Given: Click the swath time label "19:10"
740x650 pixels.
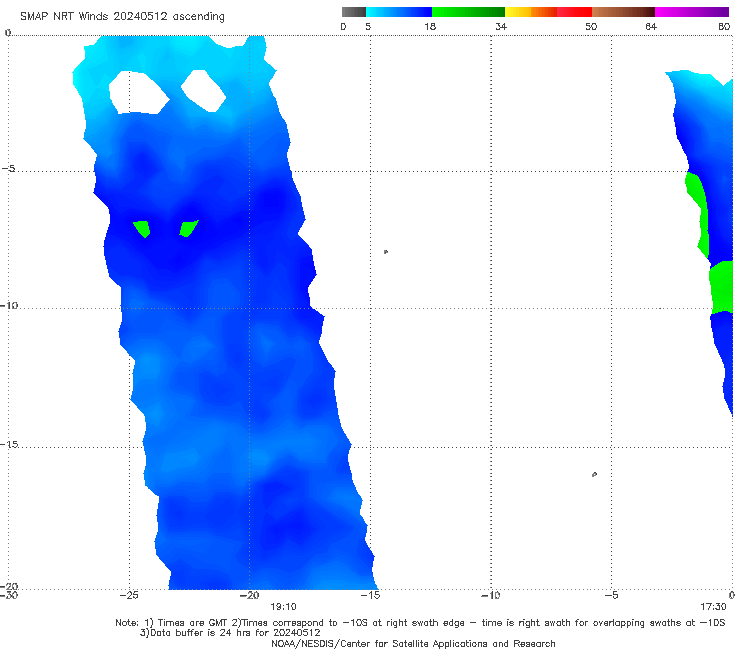Looking at the screenshot, I should (283, 607).
